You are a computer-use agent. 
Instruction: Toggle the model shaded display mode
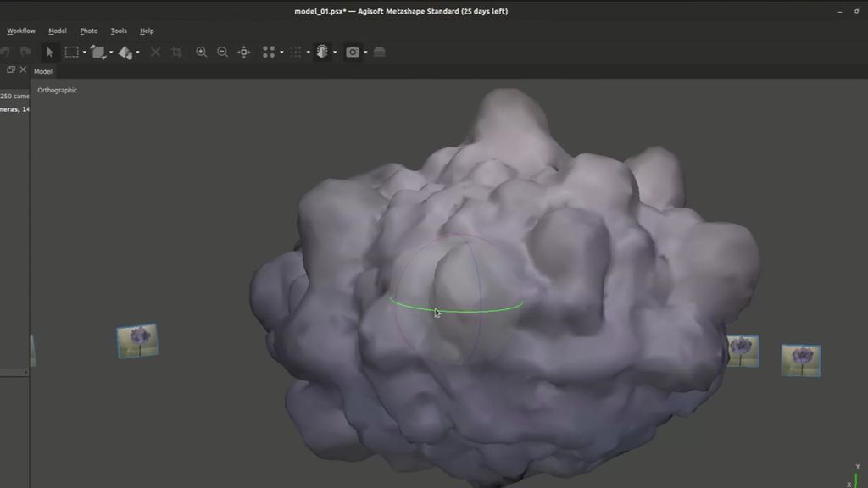click(x=322, y=53)
